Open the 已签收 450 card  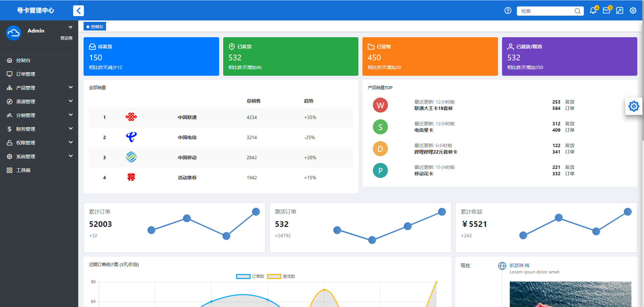tap(430, 56)
